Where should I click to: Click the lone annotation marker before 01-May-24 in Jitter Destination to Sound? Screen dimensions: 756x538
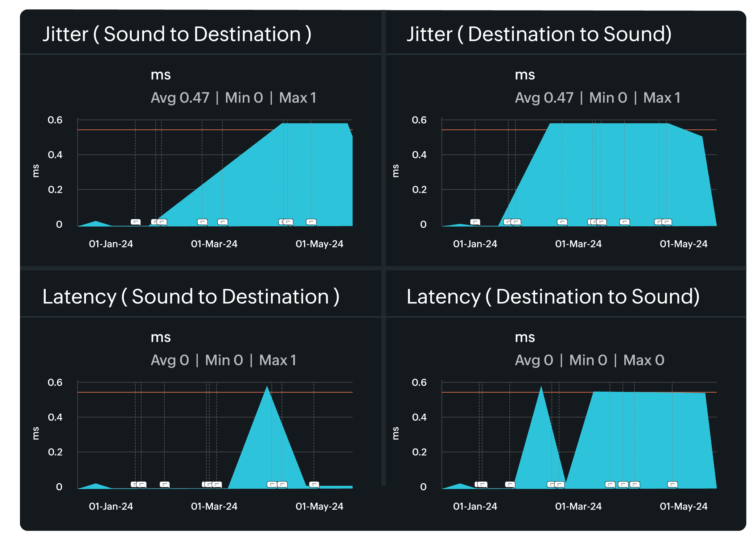[x=625, y=222]
